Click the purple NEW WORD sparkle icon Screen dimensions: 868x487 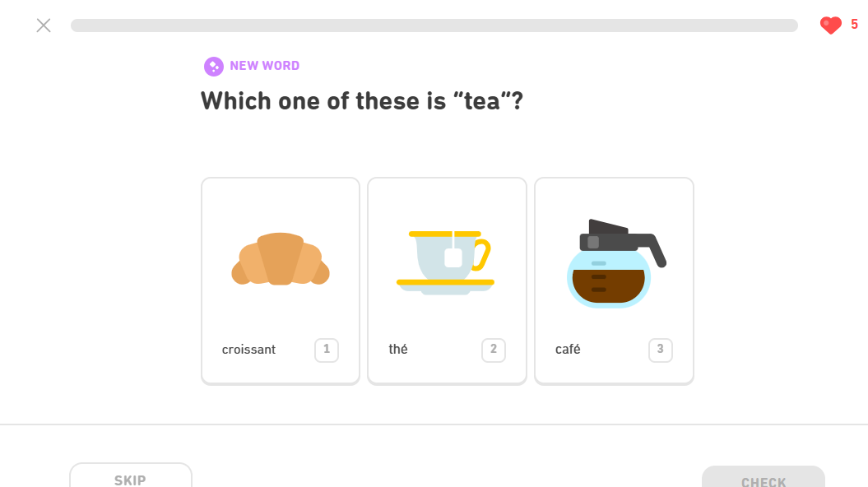214,66
